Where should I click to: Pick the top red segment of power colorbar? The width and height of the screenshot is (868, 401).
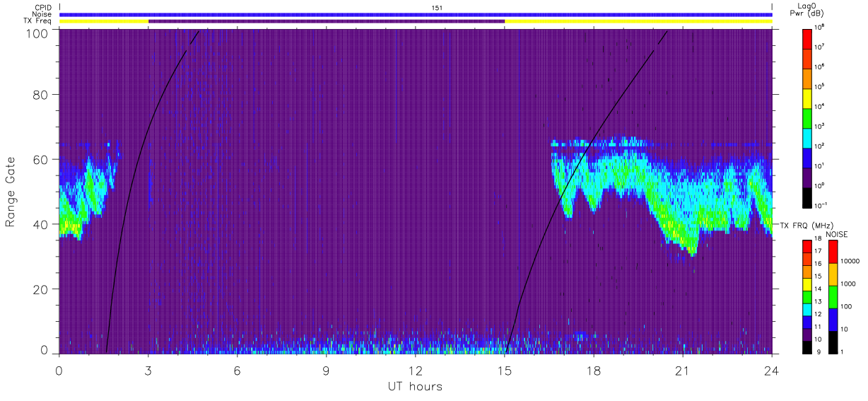(x=807, y=37)
